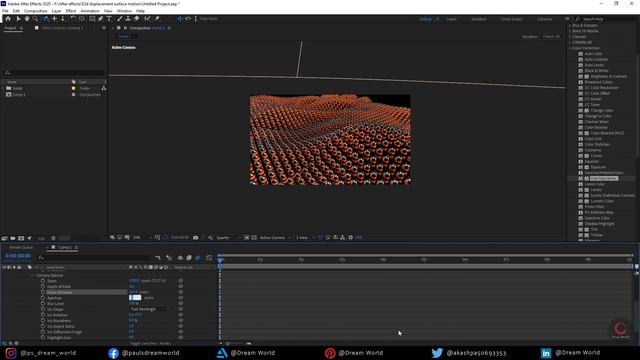Switch to the Small Screen workspace
Image resolution: width=640 pixels, height=360 pixels.
(x=511, y=19)
